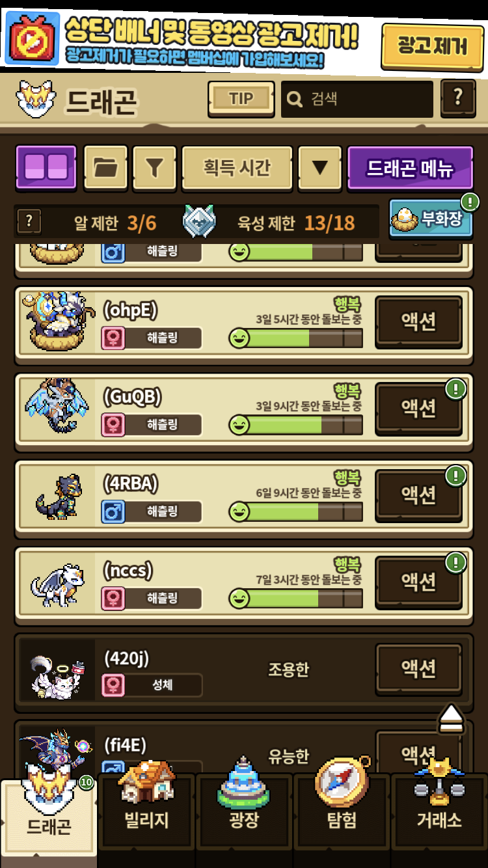Viewport: 488px width, 868px height.
Task: Click 액션 for dragon (GuQB)
Action: click(x=419, y=409)
